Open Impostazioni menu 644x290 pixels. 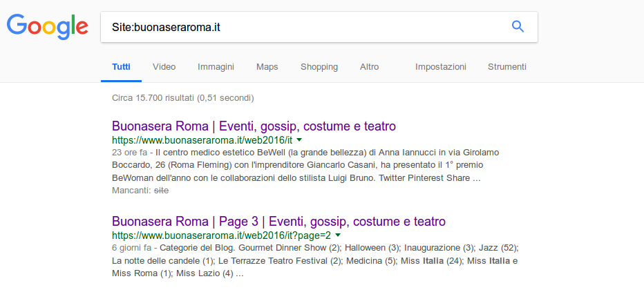pos(441,67)
